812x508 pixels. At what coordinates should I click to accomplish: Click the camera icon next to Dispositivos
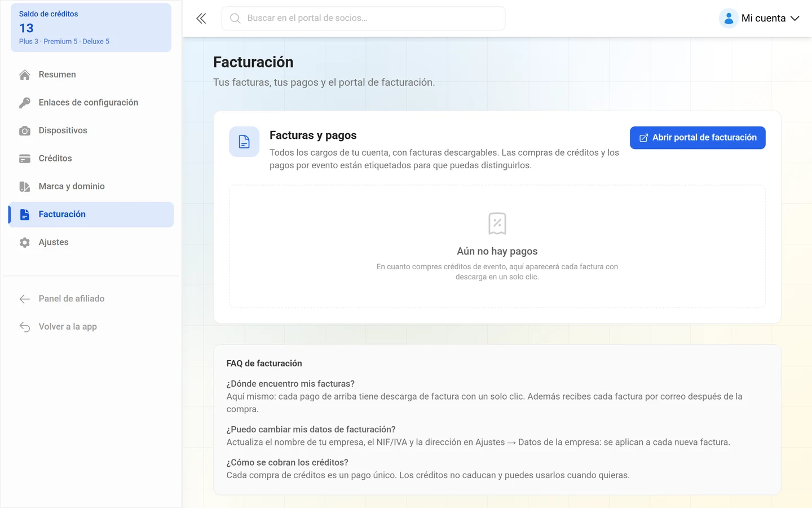click(25, 131)
